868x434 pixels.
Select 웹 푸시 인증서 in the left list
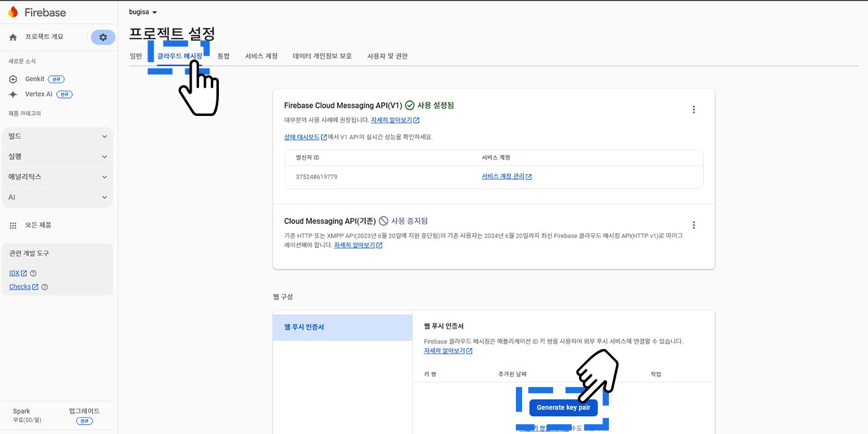click(x=343, y=327)
